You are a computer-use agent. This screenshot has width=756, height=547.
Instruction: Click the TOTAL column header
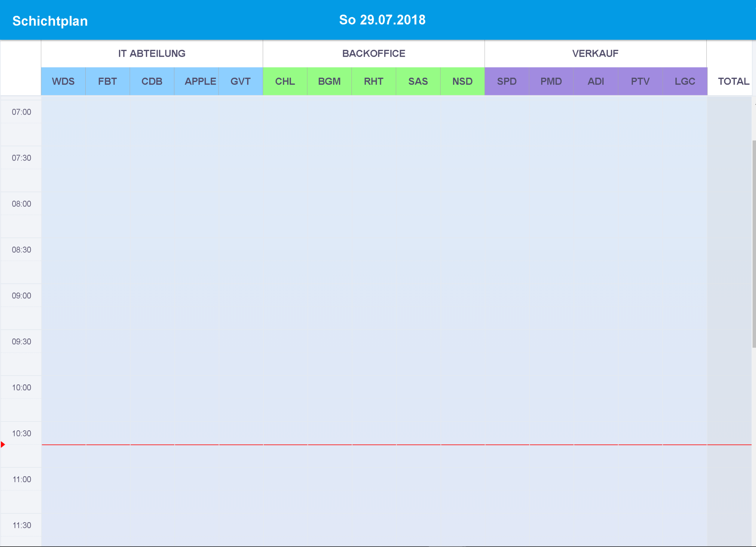point(733,81)
